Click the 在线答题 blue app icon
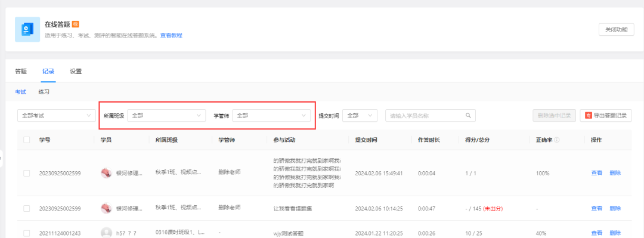Image resolution: width=644 pixels, height=238 pixels. click(27, 29)
